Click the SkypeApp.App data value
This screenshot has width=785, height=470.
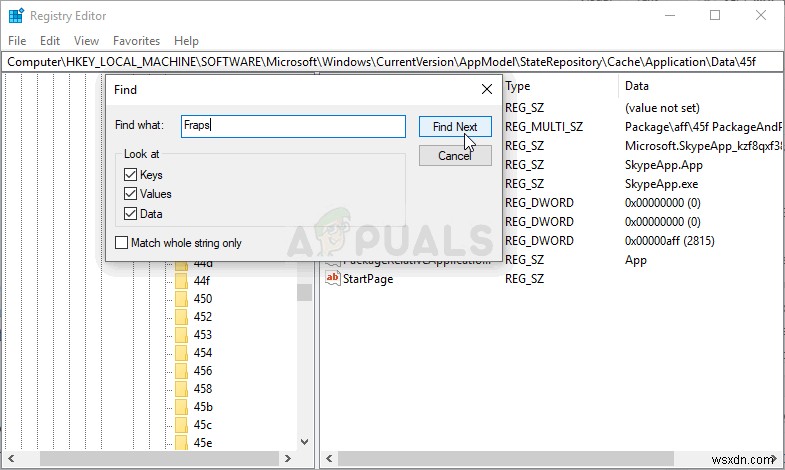click(664, 165)
